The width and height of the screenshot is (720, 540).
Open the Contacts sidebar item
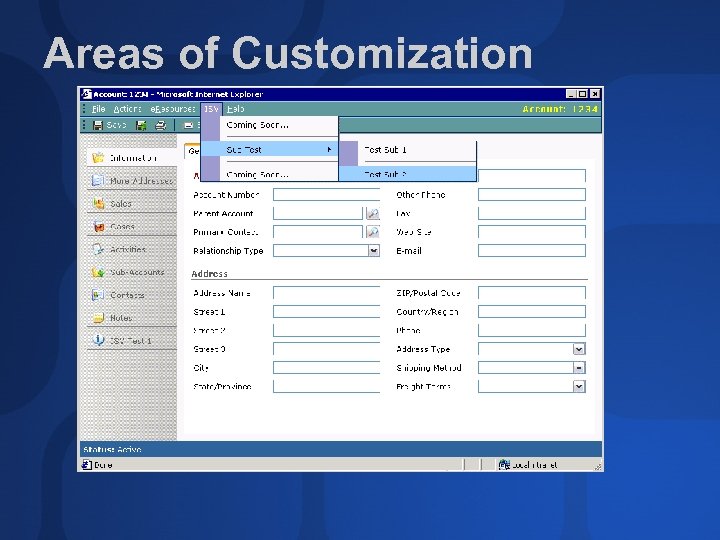coord(132,295)
